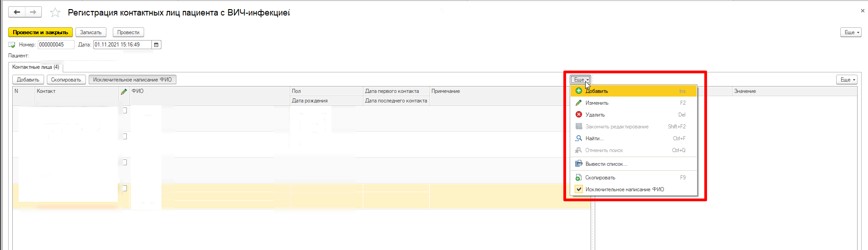Click the Записать button
868x250 pixels.
(x=91, y=32)
